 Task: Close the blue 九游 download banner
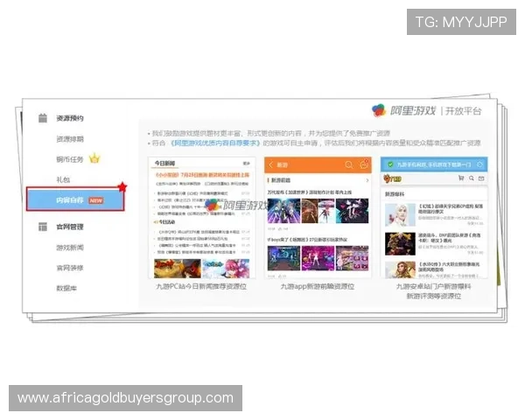[x=479, y=164]
